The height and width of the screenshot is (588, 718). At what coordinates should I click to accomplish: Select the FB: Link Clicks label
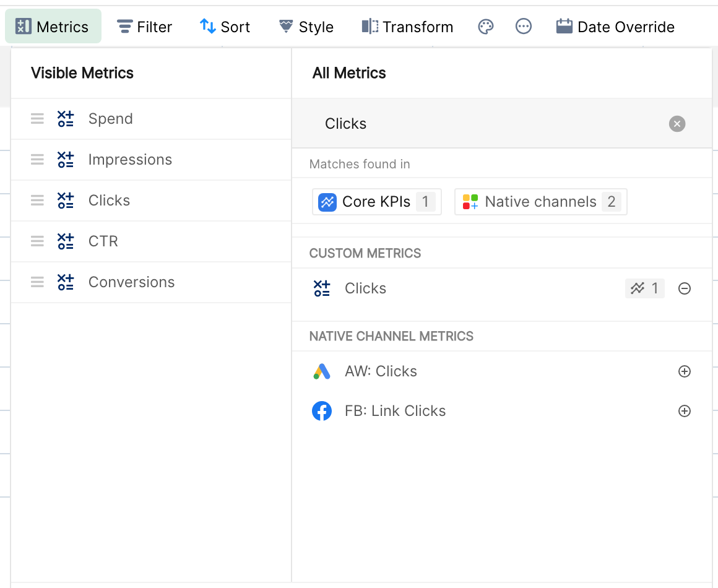point(395,411)
